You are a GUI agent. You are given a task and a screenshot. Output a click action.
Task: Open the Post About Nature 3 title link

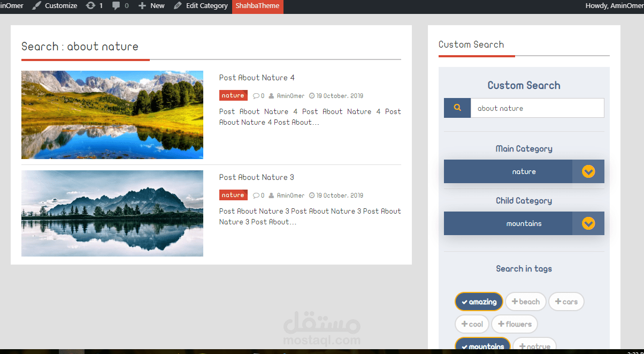point(257,177)
